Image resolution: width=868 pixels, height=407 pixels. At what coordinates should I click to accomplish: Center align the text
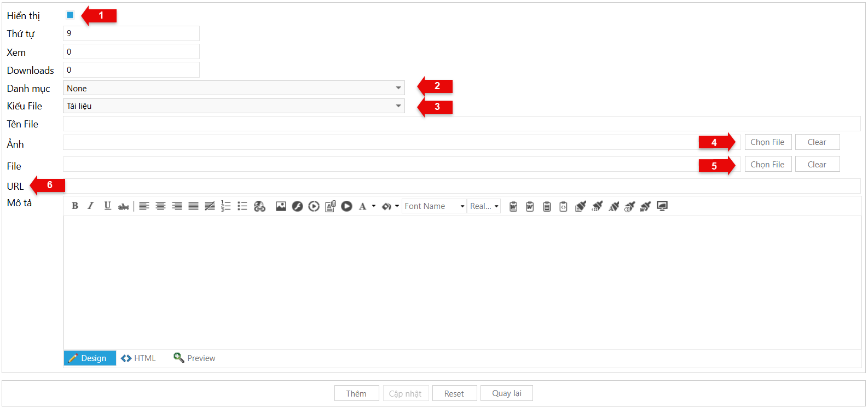(160, 206)
